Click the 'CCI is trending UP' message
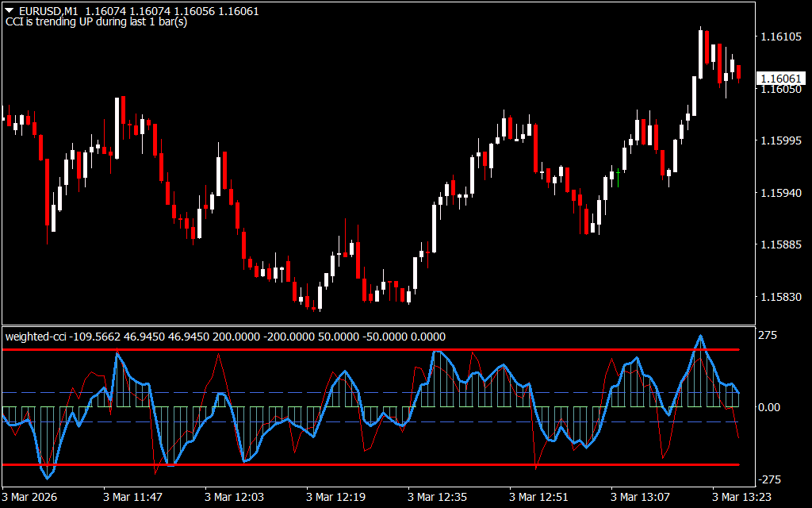This screenshot has height=508, width=812. coord(96,22)
